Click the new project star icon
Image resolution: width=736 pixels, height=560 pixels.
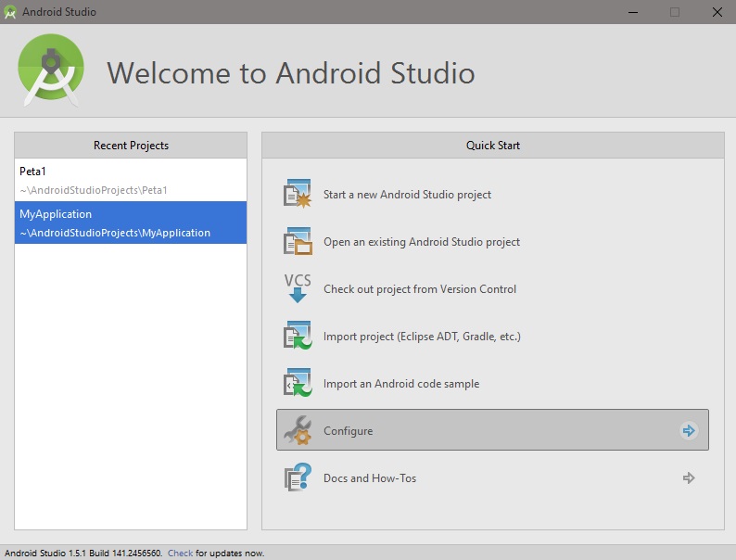point(298,194)
